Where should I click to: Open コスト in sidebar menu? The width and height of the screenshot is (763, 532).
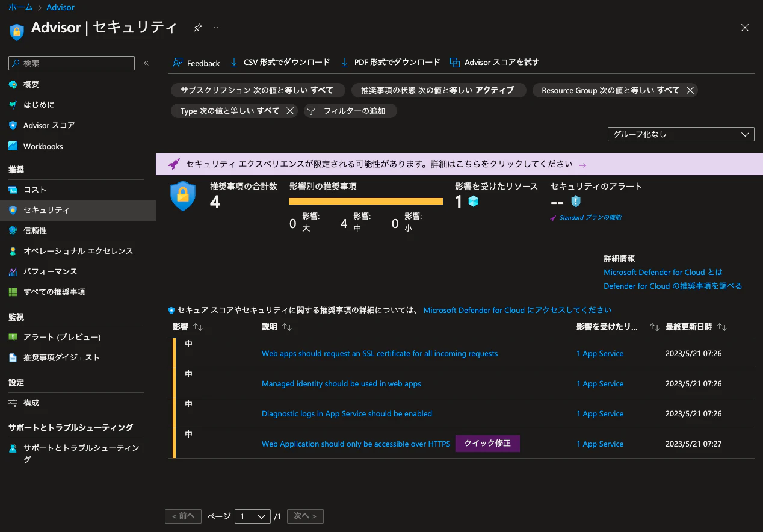(x=78, y=190)
